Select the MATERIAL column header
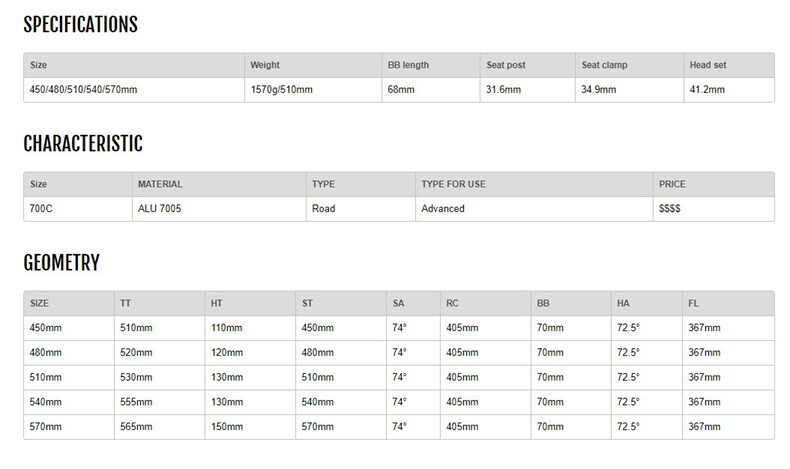Image resolution: width=790 pixels, height=469 pixels. 160,185
